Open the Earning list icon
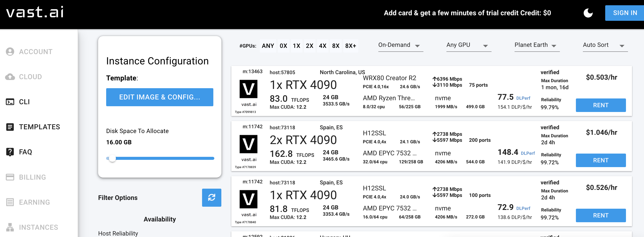The image size is (644, 237). (x=10, y=202)
